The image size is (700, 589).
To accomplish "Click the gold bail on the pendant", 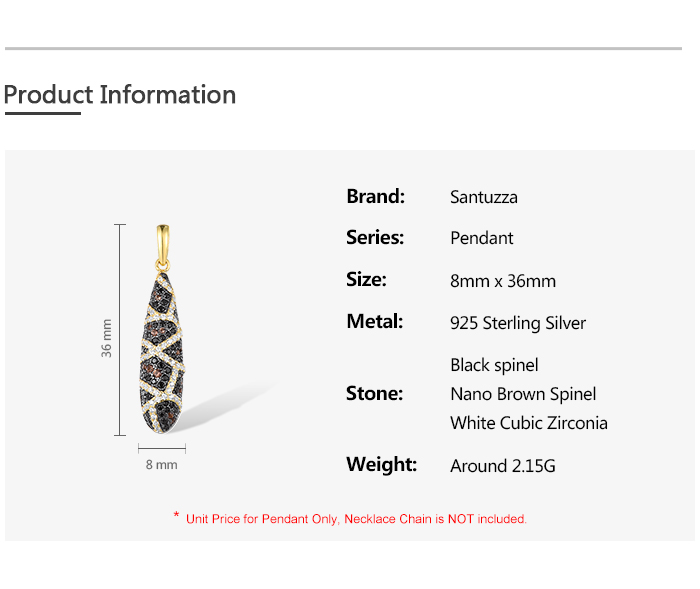I will click(x=163, y=243).
